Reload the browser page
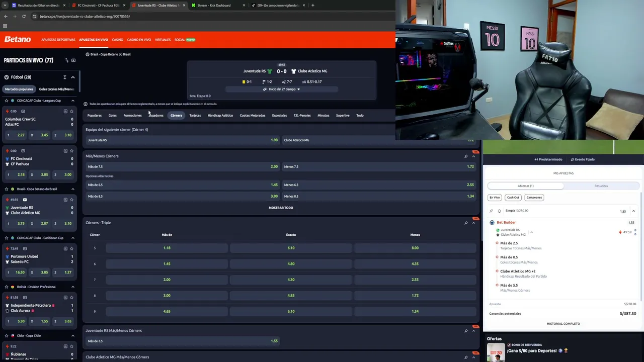 click(x=24, y=16)
